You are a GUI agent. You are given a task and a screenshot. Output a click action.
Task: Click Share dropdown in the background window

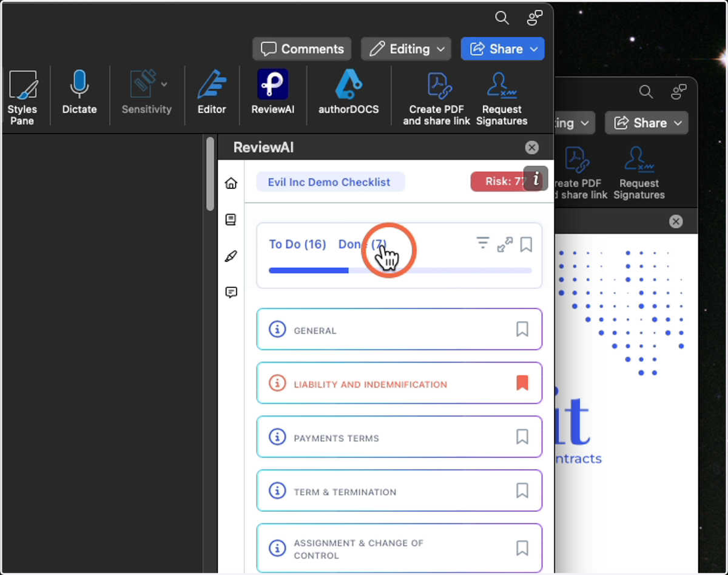pos(646,123)
